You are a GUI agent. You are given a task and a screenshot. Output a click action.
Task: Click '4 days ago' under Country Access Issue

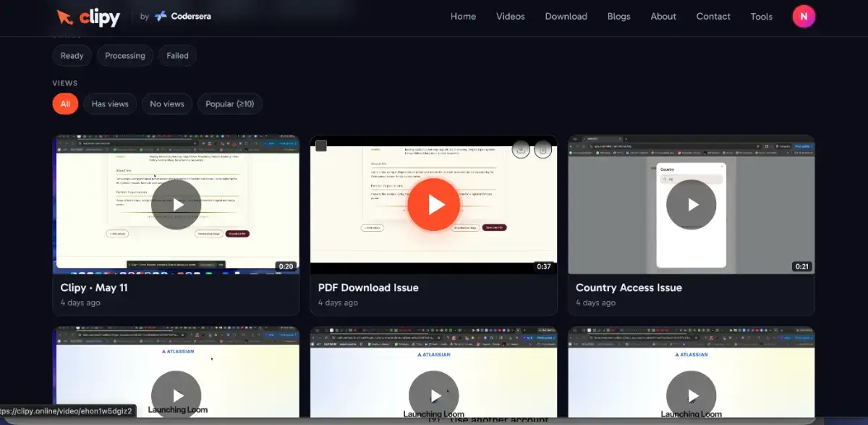coord(595,303)
